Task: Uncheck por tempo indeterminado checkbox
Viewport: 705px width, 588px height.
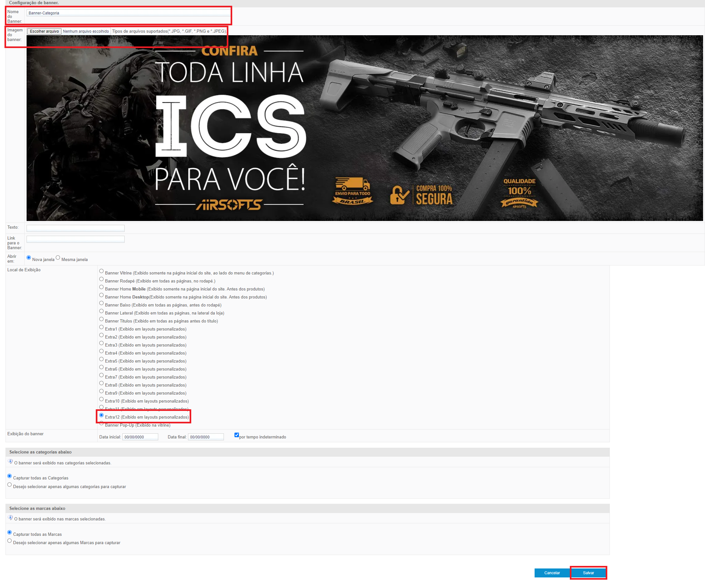Action: 237,435
